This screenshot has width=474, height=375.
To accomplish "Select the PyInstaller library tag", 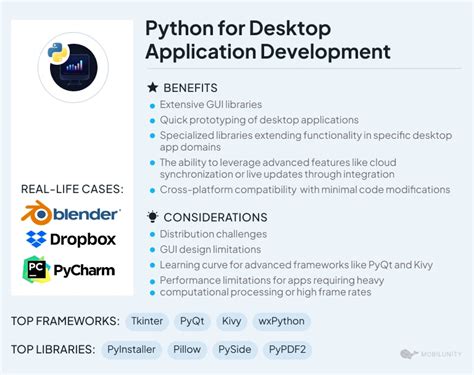I will pos(131,350).
